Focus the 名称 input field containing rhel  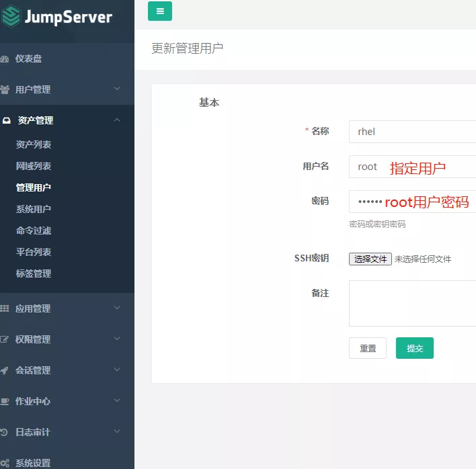pyautogui.click(x=411, y=132)
